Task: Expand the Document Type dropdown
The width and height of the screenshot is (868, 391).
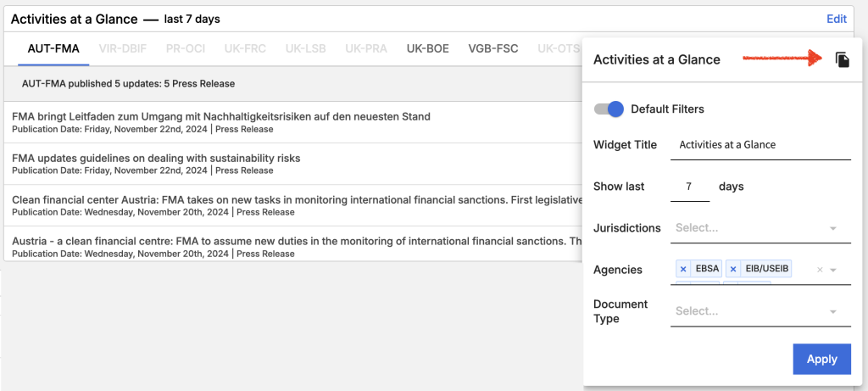Action: [x=833, y=311]
